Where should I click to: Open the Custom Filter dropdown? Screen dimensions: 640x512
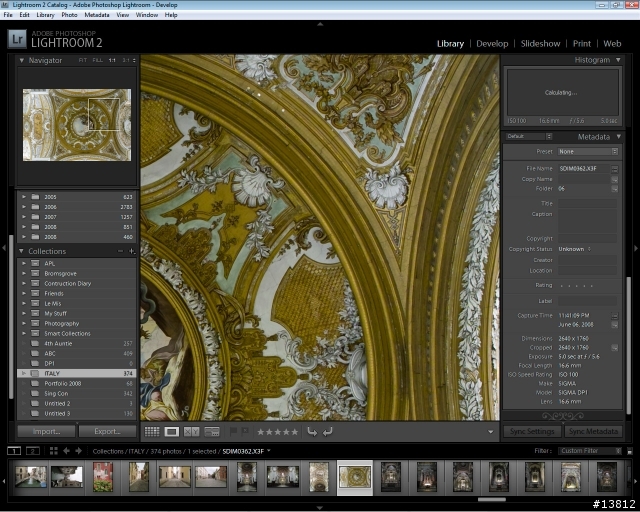590,451
